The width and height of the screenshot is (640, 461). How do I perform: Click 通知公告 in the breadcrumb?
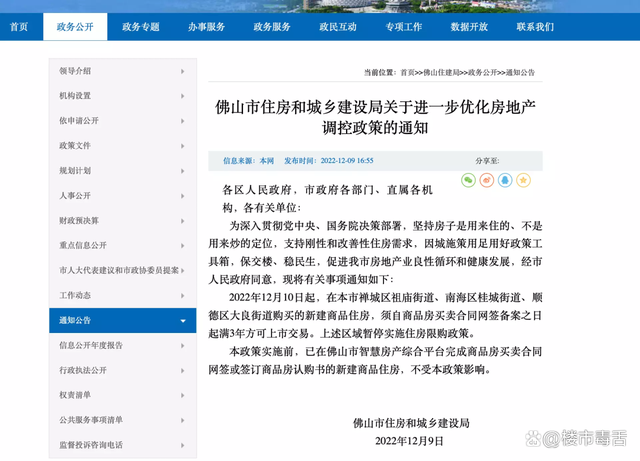point(520,73)
